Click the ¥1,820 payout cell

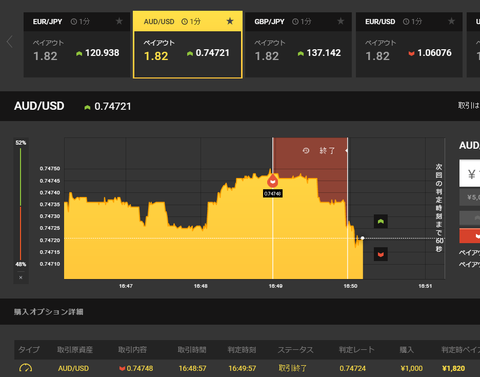(453, 368)
